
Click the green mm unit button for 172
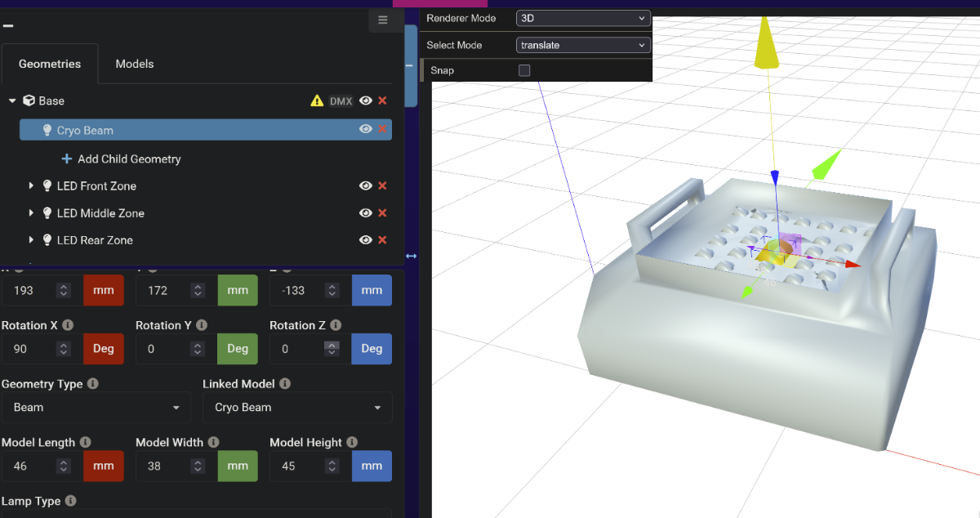238,290
